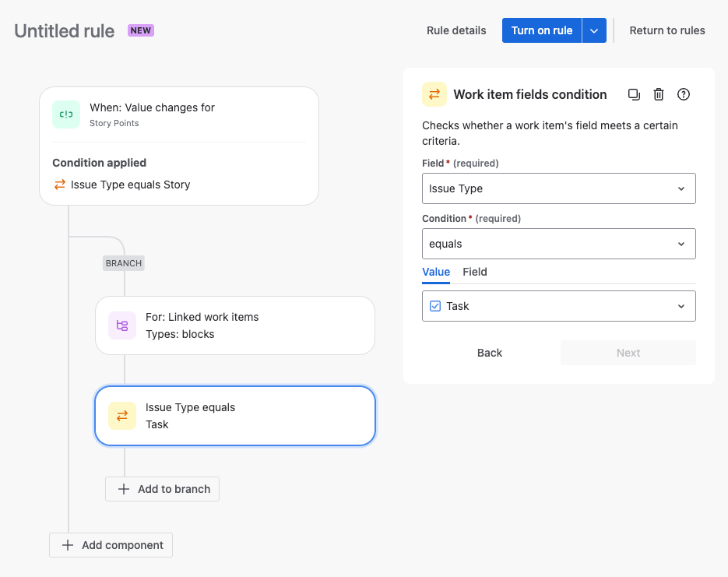Image resolution: width=728 pixels, height=577 pixels.
Task: Select the When: Value changes for trigger card
Action: (x=179, y=146)
